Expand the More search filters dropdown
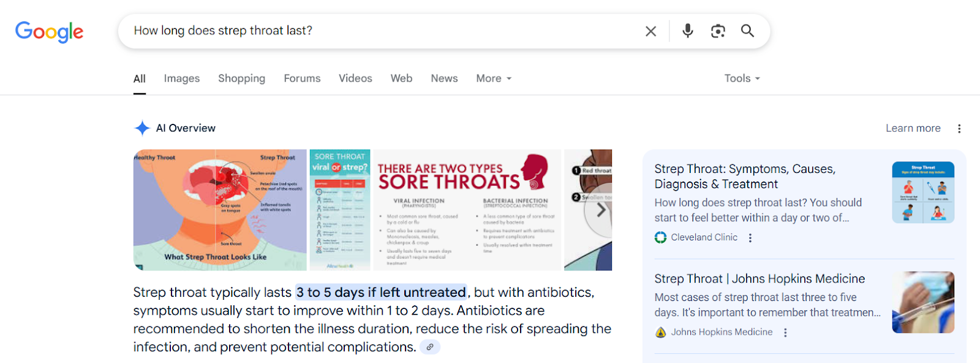This screenshot has height=363, width=980. [x=494, y=78]
